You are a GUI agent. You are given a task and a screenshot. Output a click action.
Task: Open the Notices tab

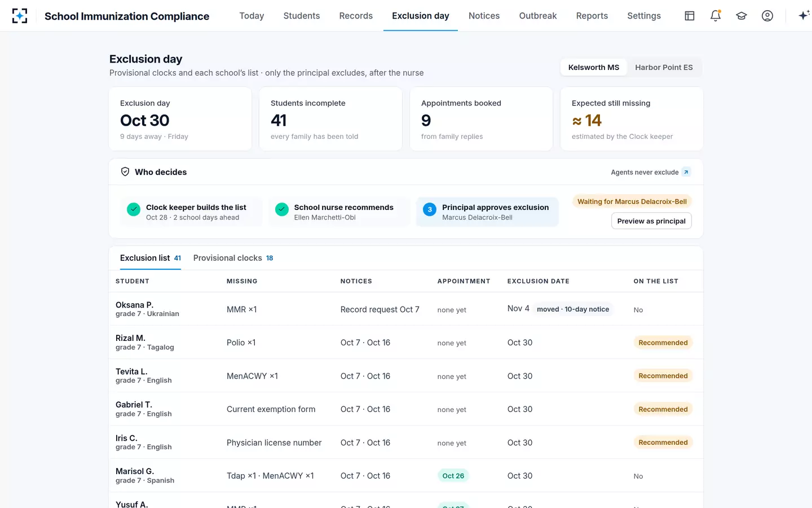coord(484,16)
